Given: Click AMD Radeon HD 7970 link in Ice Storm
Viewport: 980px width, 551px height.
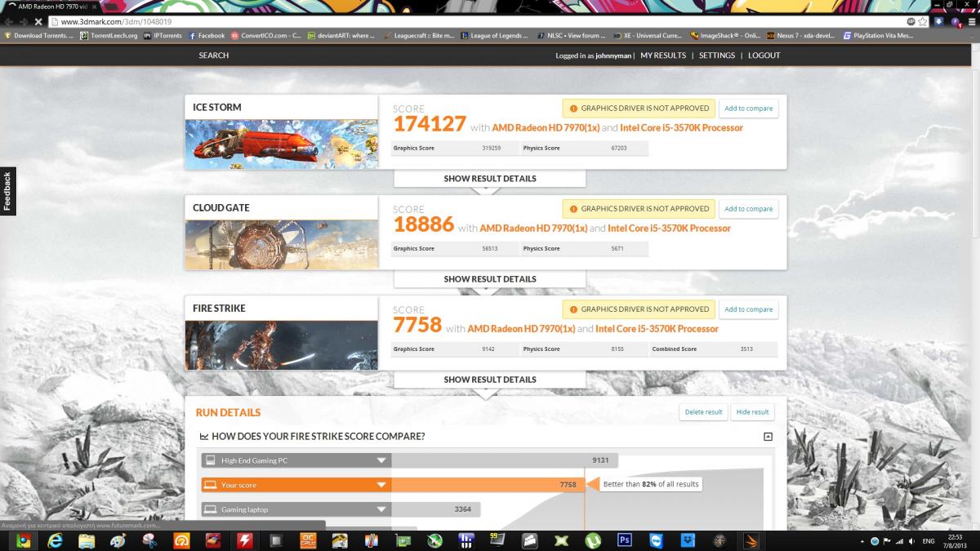Looking at the screenshot, I should pyautogui.click(x=546, y=128).
